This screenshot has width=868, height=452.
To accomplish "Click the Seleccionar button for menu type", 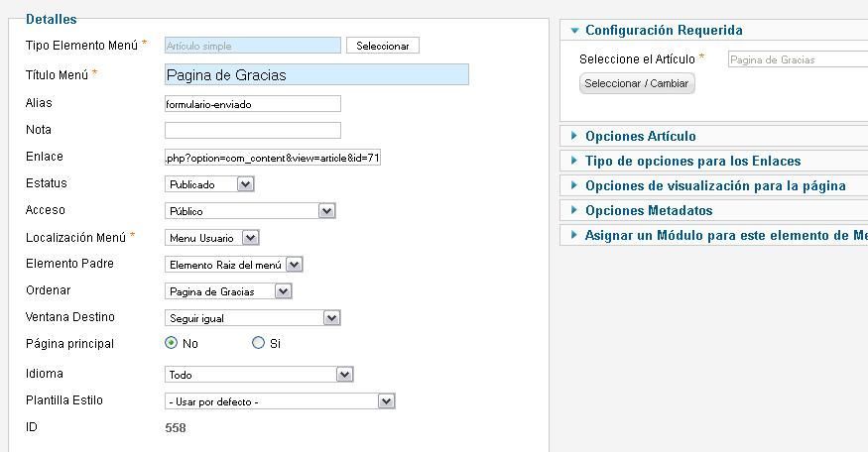I will (383, 46).
